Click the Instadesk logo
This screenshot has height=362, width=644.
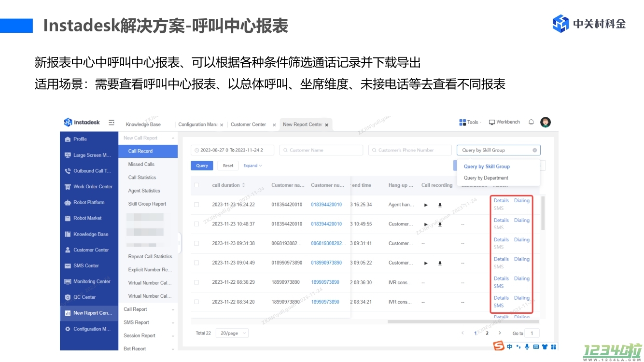click(82, 123)
